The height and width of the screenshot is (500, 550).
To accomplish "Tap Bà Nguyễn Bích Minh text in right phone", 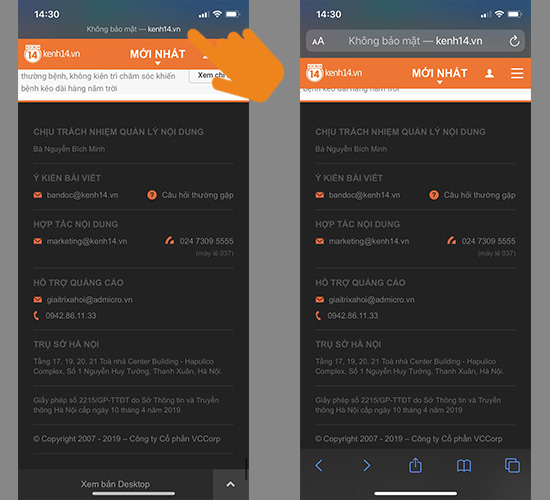I will [x=351, y=149].
